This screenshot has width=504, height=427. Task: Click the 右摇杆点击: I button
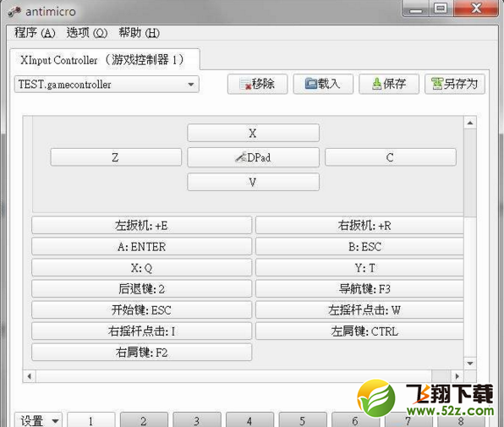pos(141,331)
